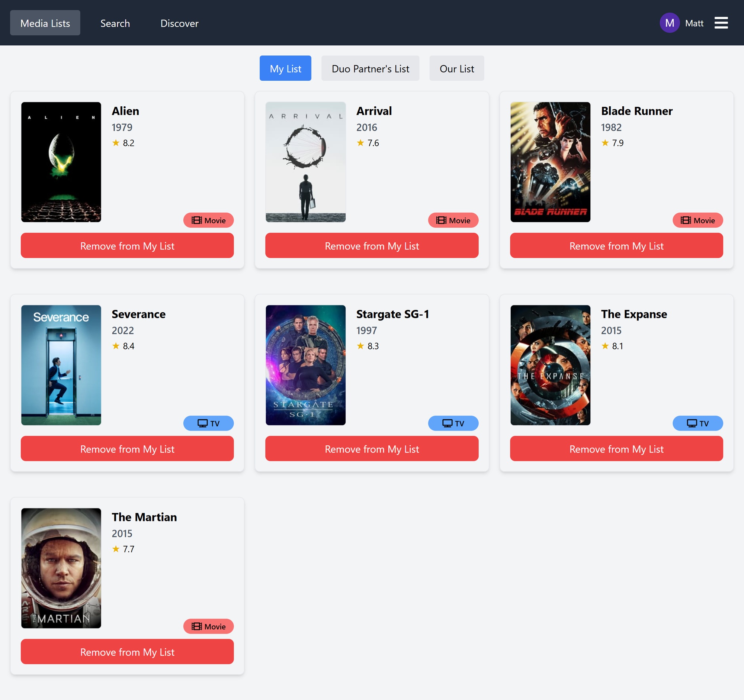Remove Blade Runner from My List
The width and height of the screenshot is (744, 700).
tap(616, 246)
